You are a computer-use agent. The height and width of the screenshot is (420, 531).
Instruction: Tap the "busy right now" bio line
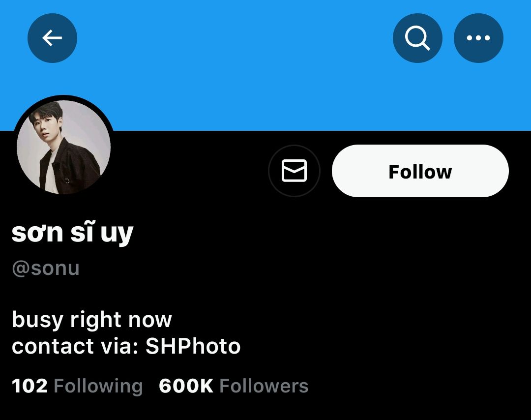[91, 320]
